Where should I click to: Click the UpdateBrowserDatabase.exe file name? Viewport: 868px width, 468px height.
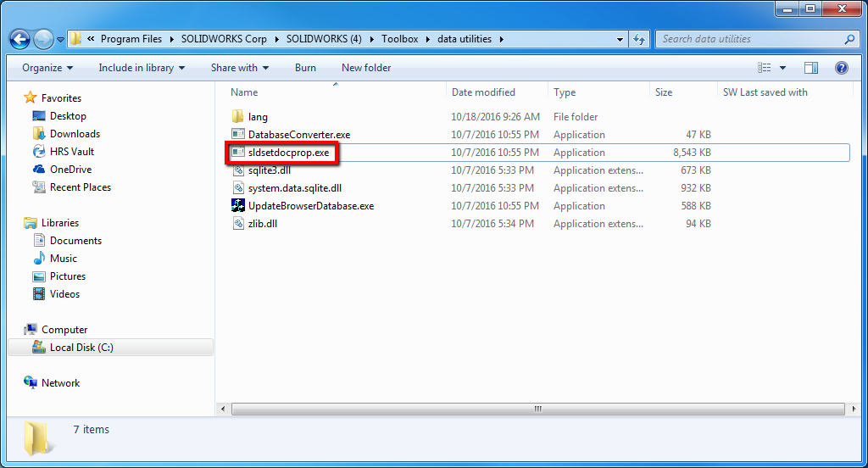coord(311,205)
